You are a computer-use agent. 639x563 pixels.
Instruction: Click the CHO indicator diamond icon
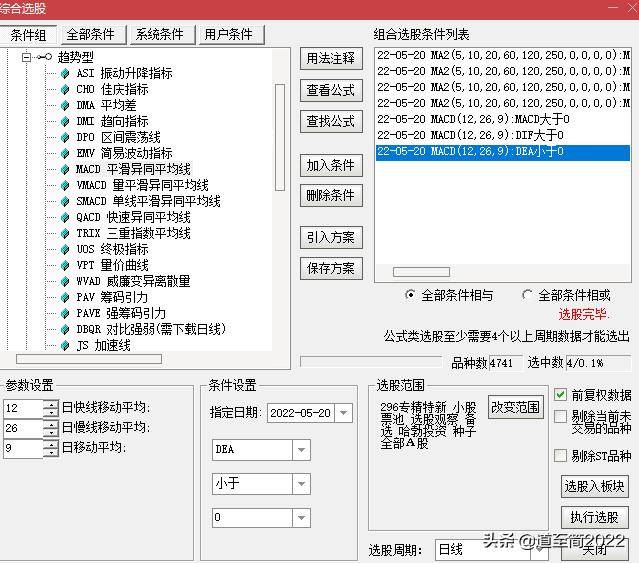65,89
